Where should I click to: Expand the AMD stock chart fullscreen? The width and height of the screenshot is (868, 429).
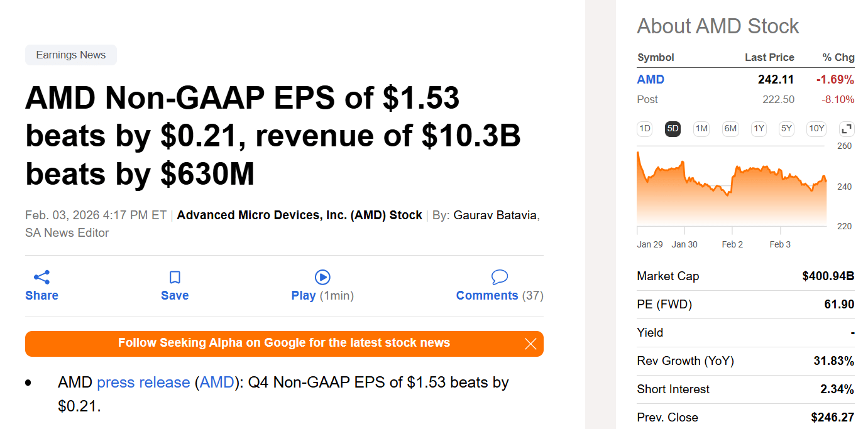[847, 129]
